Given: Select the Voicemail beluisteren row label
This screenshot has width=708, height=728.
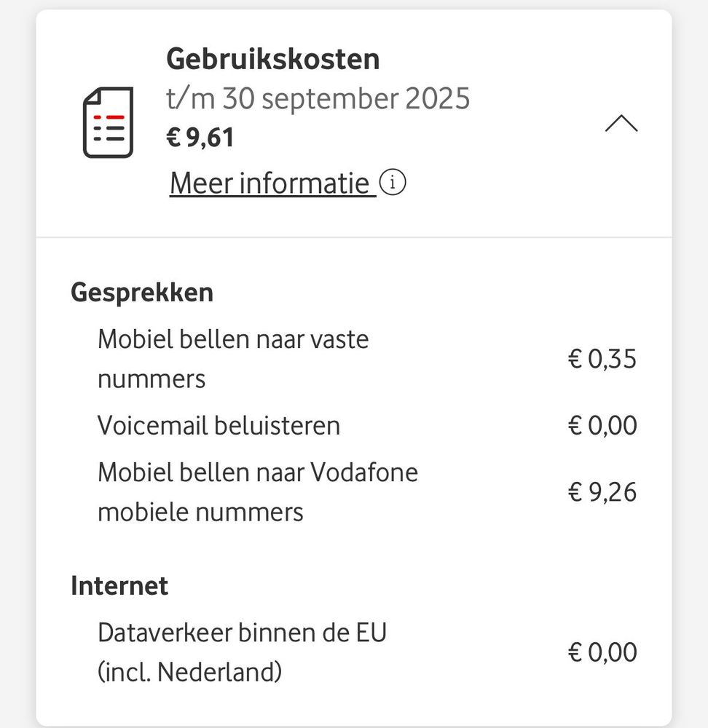Looking at the screenshot, I should (219, 425).
